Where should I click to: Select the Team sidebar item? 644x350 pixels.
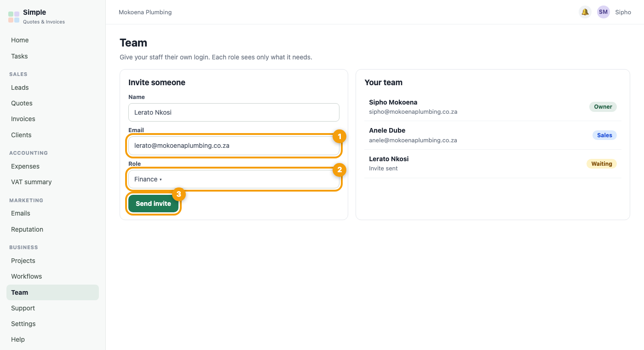tap(52, 292)
